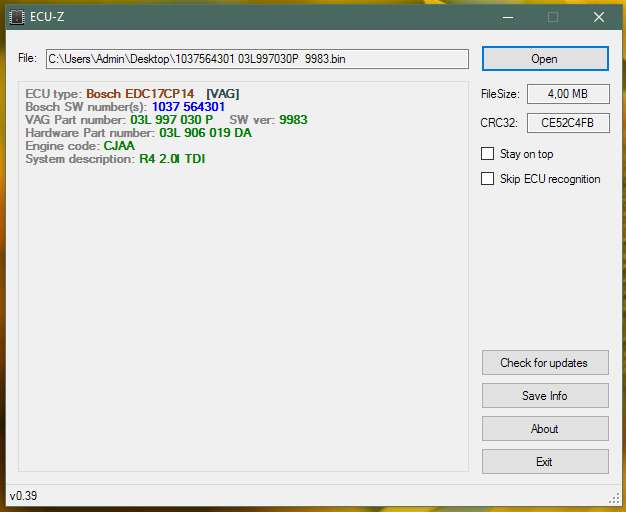The image size is (626, 512).
Task: Click the Bosch SW number 1037 564301
Action: [188, 107]
